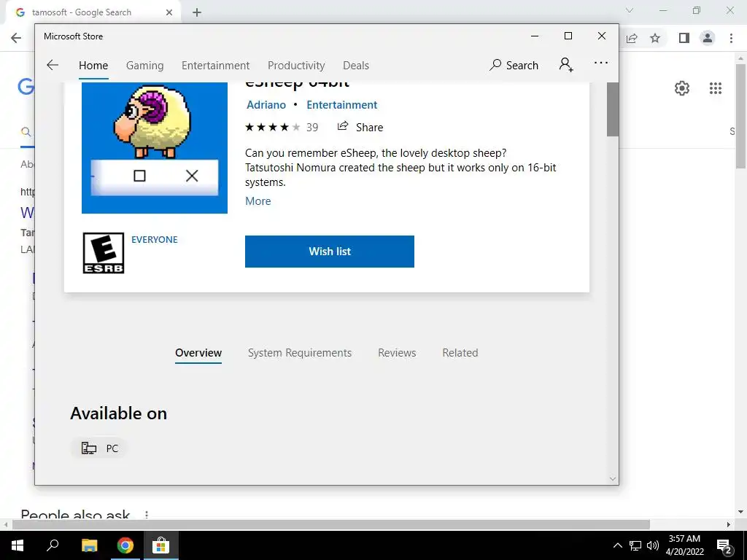This screenshot has height=560, width=747.
Task: Open Chrome profile avatar
Action: [x=708, y=38]
